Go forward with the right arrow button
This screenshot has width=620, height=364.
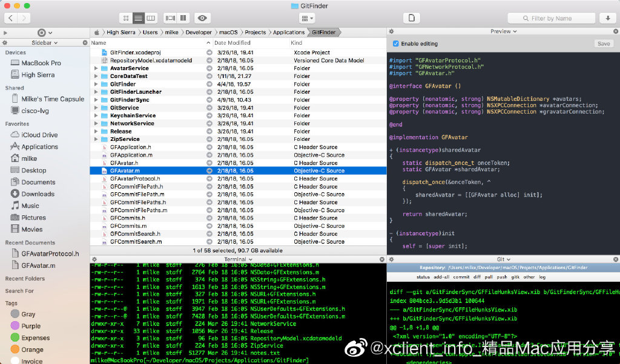24,18
